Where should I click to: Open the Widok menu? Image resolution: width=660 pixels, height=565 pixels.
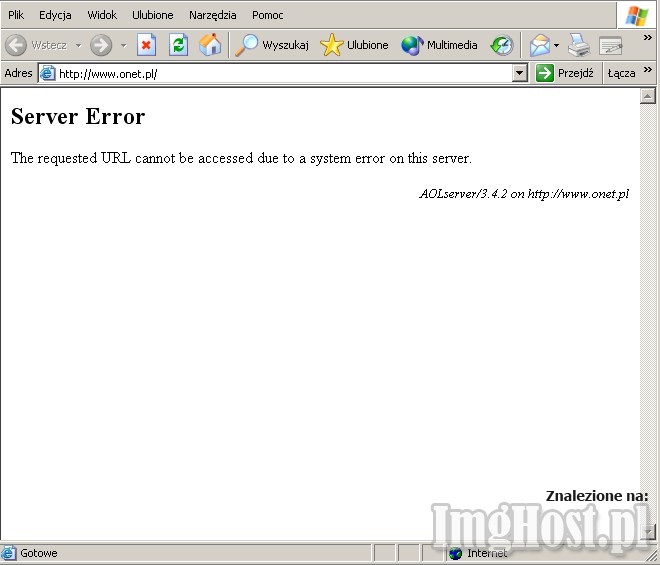(x=102, y=15)
